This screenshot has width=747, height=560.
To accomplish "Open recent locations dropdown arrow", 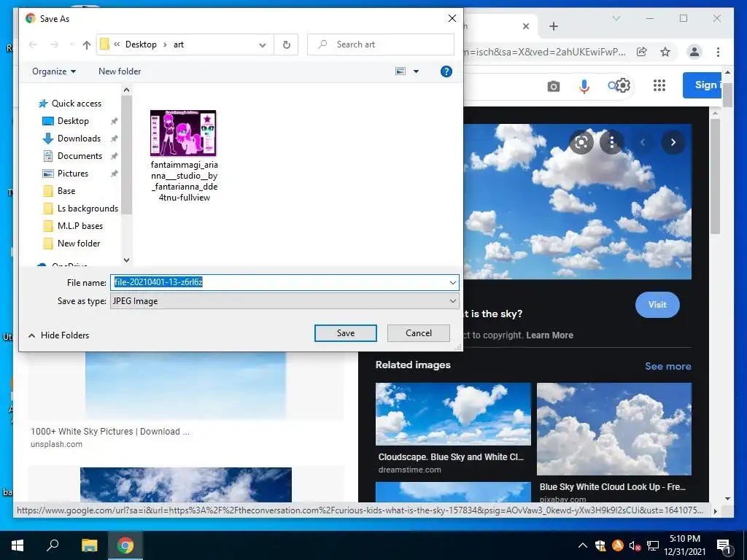I will coord(71,44).
